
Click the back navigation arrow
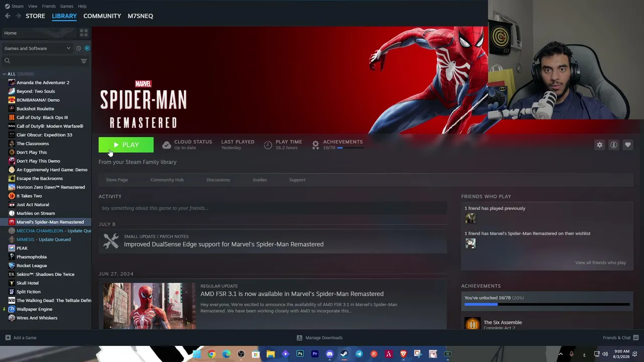(x=8, y=16)
